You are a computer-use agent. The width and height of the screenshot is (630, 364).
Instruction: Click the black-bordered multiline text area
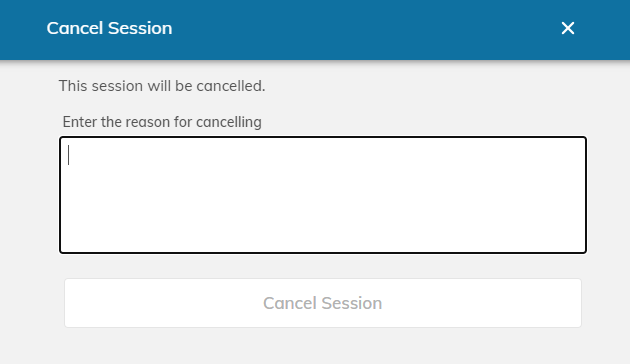pyautogui.click(x=323, y=195)
